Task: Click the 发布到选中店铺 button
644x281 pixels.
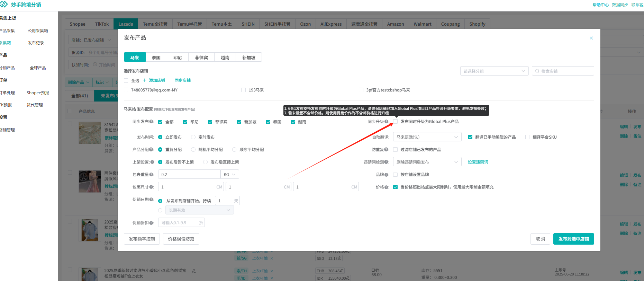Action: (574, 239)
